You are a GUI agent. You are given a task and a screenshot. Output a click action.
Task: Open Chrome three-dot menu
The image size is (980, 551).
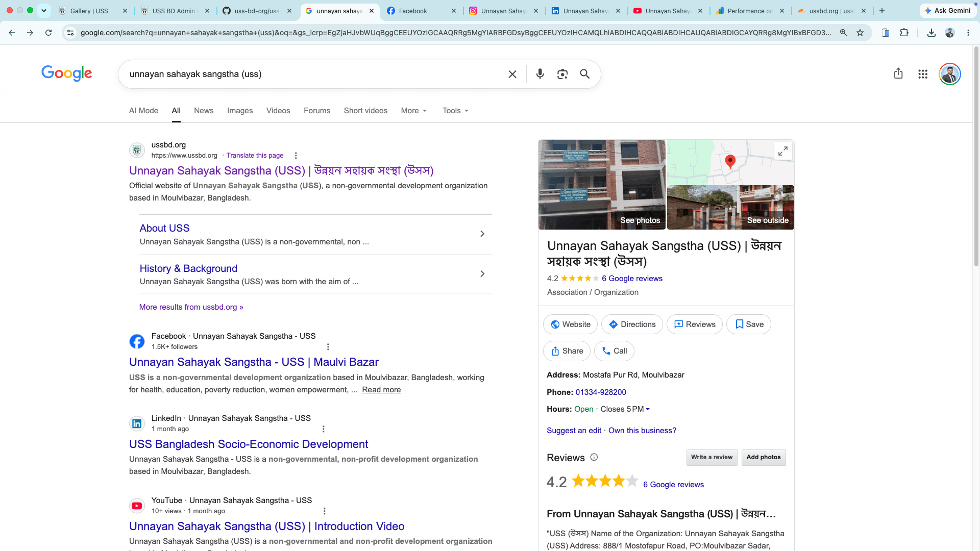click(x=968, y=33)
